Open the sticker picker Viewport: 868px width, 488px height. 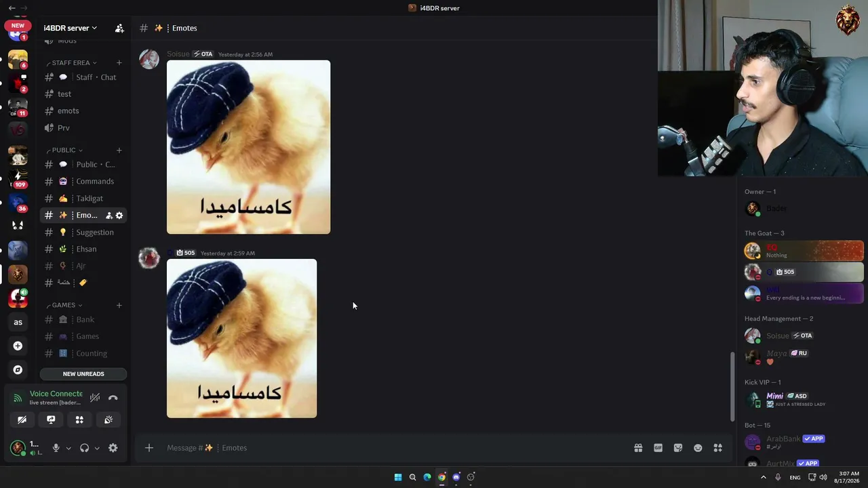(678, 448)
